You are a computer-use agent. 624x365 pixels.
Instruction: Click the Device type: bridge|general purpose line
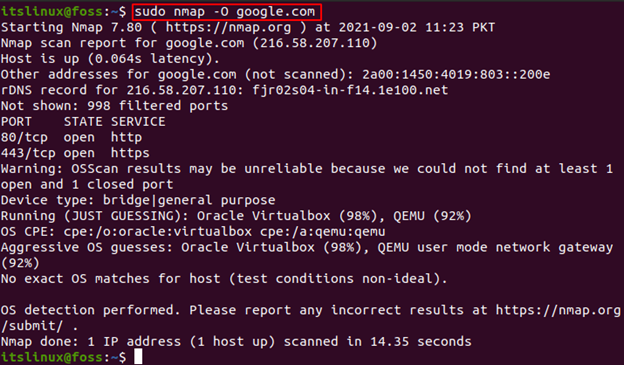point(138,200)
